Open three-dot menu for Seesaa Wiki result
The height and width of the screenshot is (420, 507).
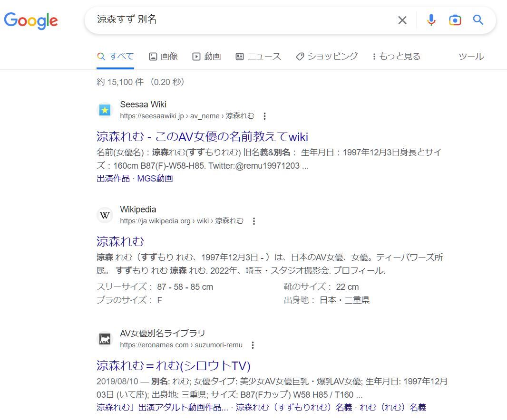tap(264, 116)
